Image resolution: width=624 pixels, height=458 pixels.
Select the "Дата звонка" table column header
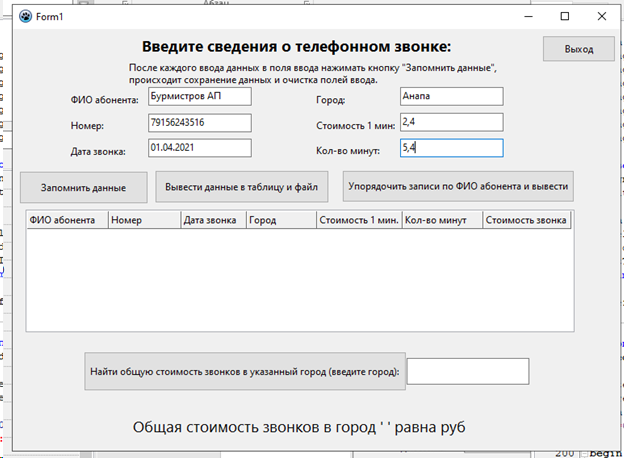pos(212,220)
